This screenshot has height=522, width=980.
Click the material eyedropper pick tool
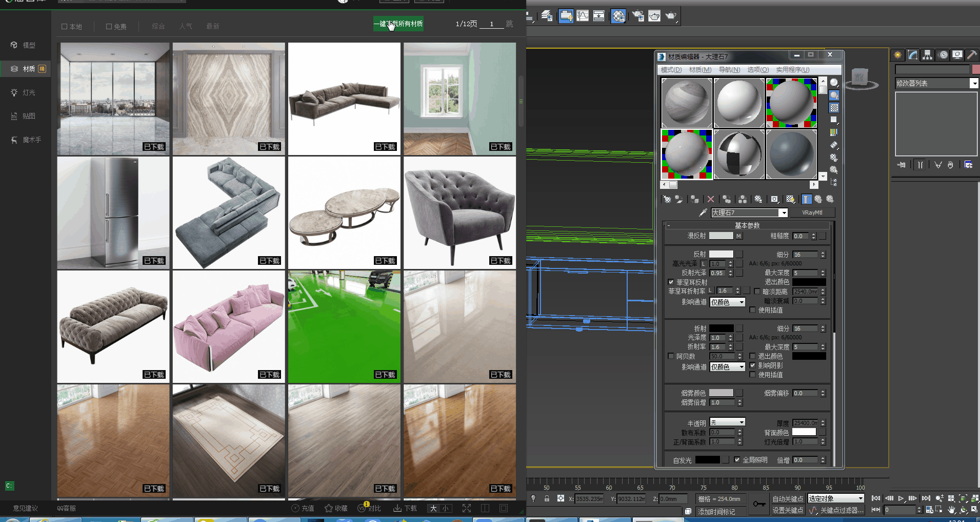pos(703,212)
